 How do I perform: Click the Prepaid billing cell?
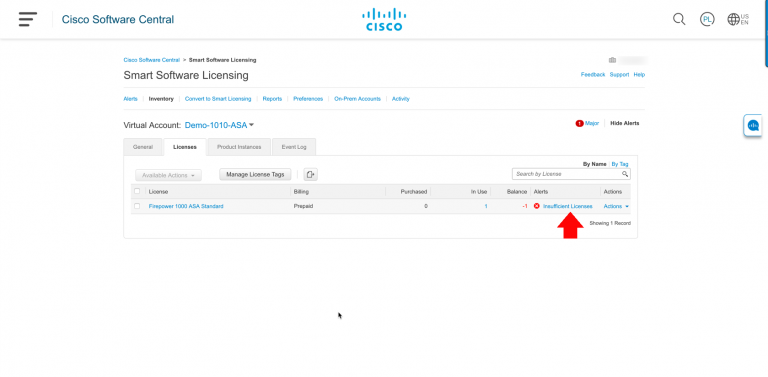coord(303,206)
